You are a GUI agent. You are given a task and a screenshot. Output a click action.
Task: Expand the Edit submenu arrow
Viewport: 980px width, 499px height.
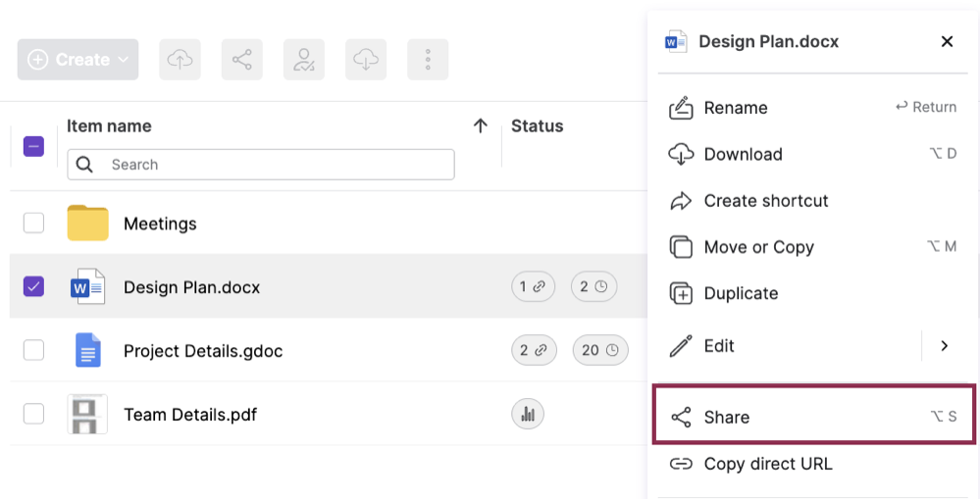pyautogui.click(x=945, y=345)
